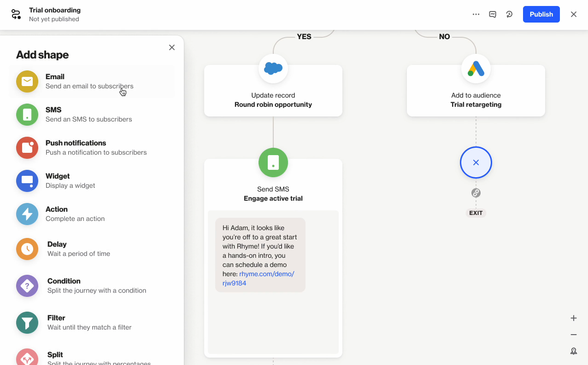The width and height of the screenshot is (588, 365).
Task: Select the Action shape icon
Action: (x=27, y=214)
